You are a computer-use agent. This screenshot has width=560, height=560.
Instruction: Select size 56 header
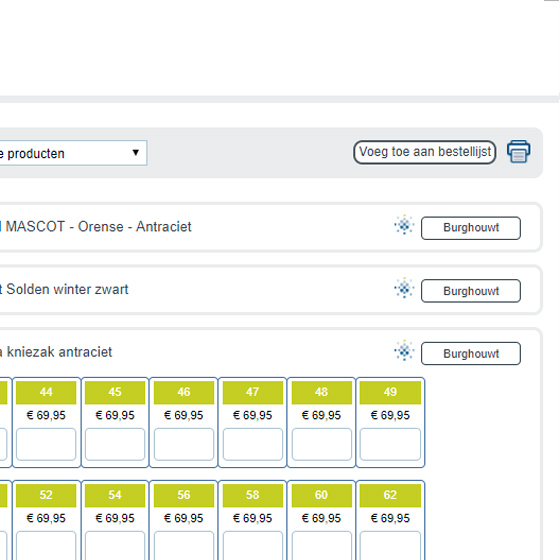point(184,495)
